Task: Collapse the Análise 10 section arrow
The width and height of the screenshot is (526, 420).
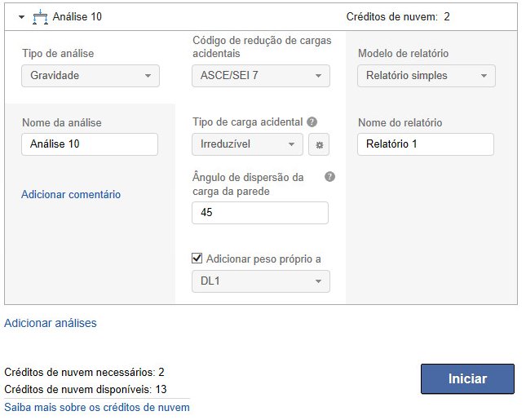Action: (21, 16)
